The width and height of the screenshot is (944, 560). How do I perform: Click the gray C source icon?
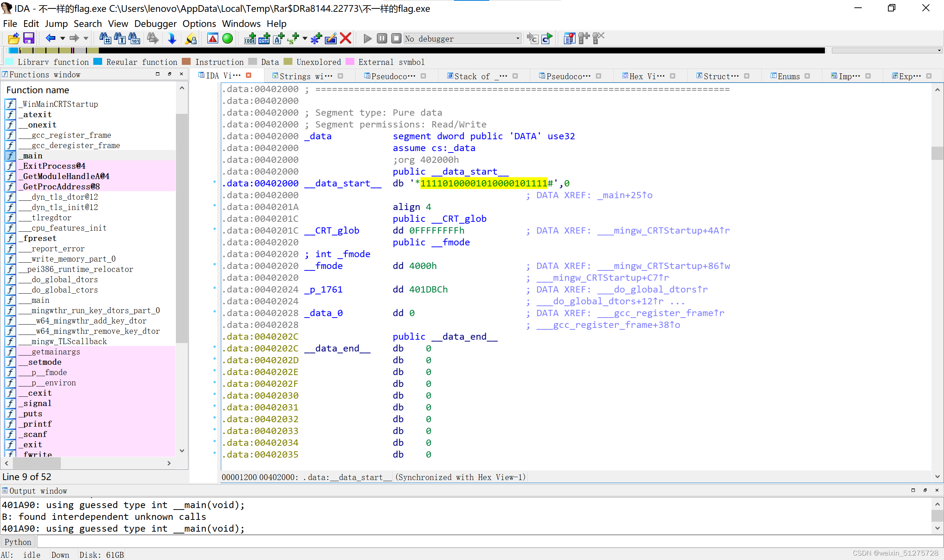tap(532, 38)
